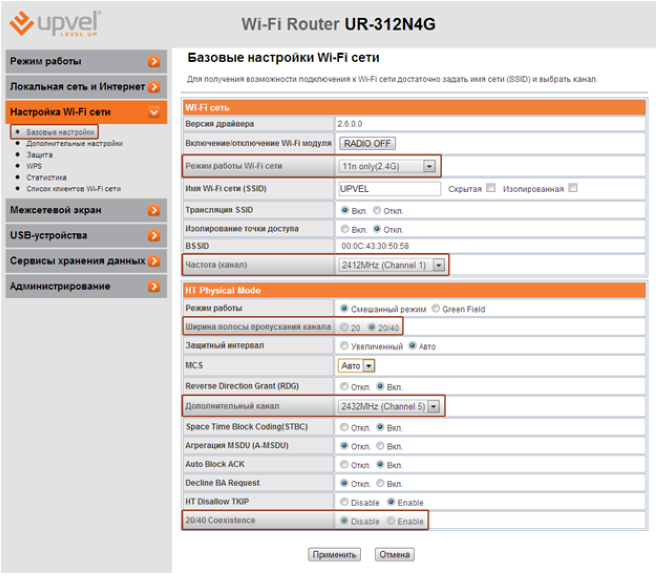Click arrow icon beside Администрирование
Screen dimensions: 659x576
click(154, 287)
